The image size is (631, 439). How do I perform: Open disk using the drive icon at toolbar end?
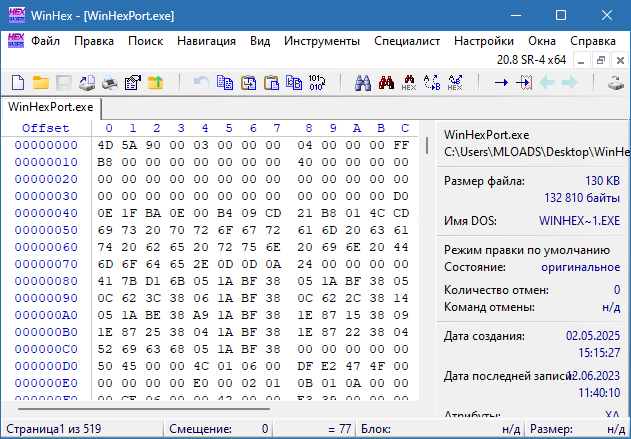[x=616, y=82]
